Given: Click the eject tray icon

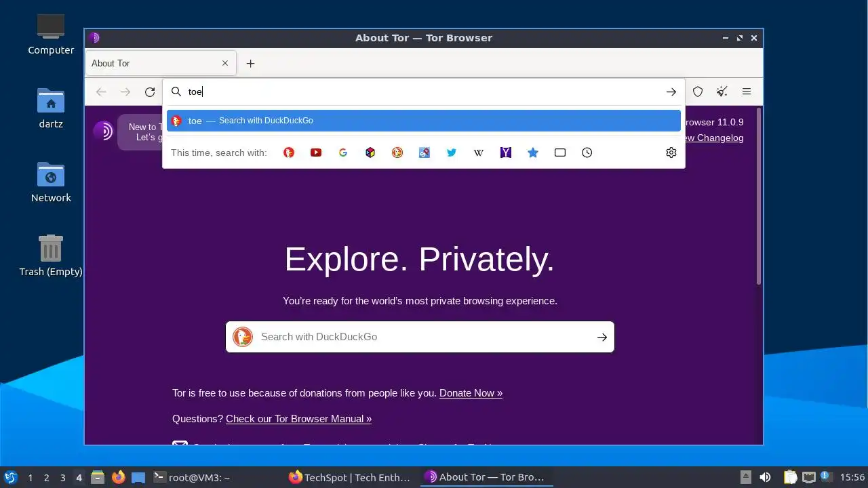Looking at the screenshot, I should 745,477.
